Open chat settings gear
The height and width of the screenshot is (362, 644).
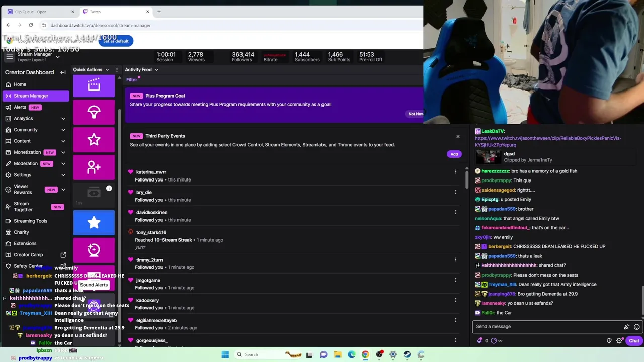620,341
